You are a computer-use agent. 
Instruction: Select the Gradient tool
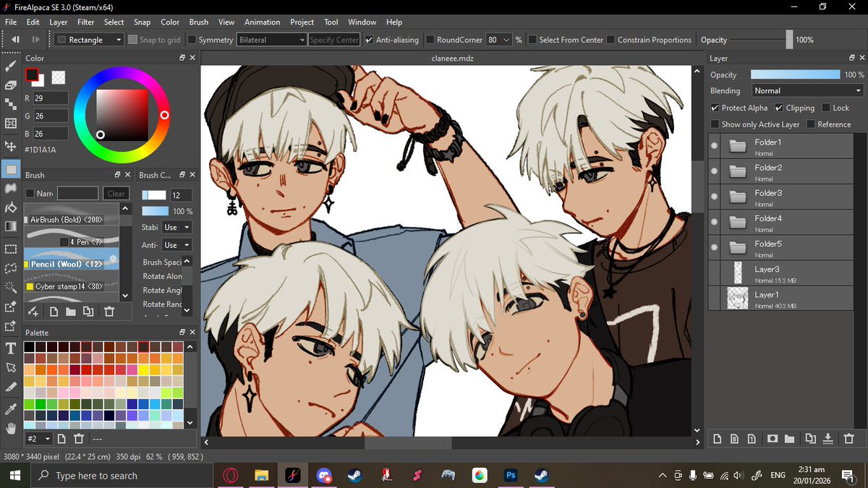point(11,226)
